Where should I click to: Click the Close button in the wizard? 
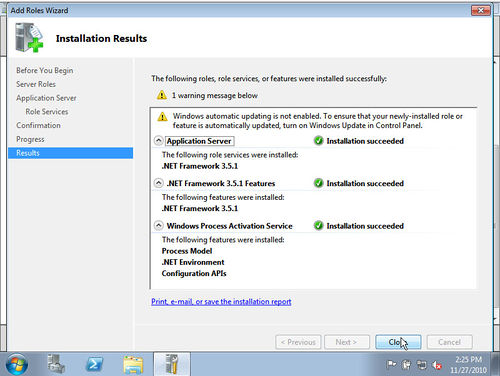(398, 342)
